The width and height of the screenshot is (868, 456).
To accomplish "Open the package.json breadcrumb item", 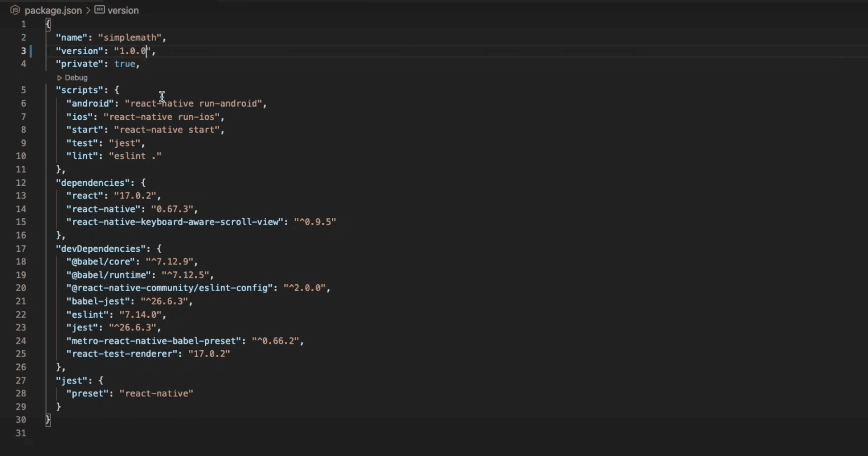I will click(53, 10).
